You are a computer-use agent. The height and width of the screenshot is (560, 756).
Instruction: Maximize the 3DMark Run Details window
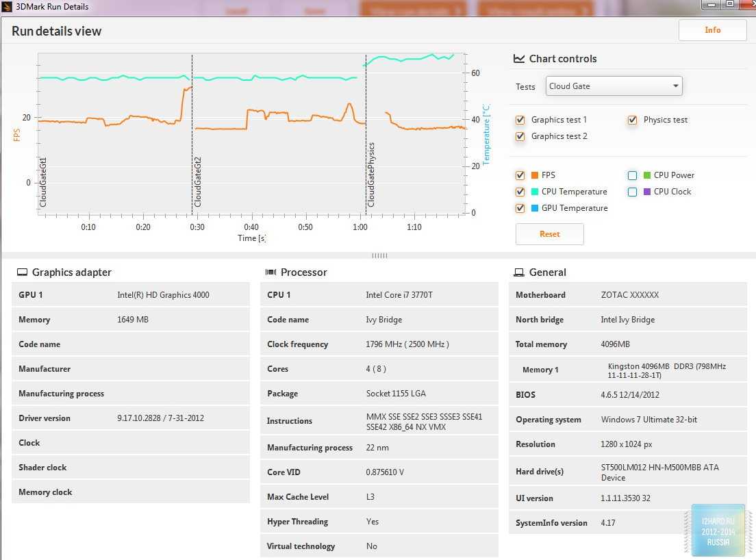[x=730, y=5]
